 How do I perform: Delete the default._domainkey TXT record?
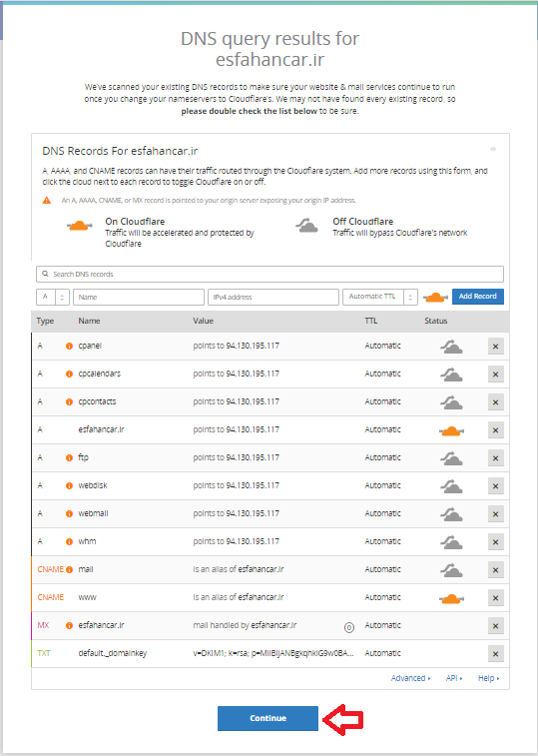(495, 654)
